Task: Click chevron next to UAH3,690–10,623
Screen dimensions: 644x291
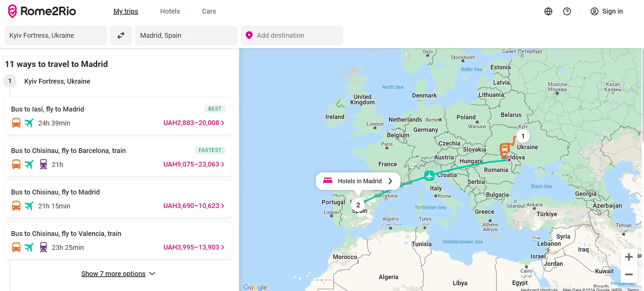Action: coord(223,206)
